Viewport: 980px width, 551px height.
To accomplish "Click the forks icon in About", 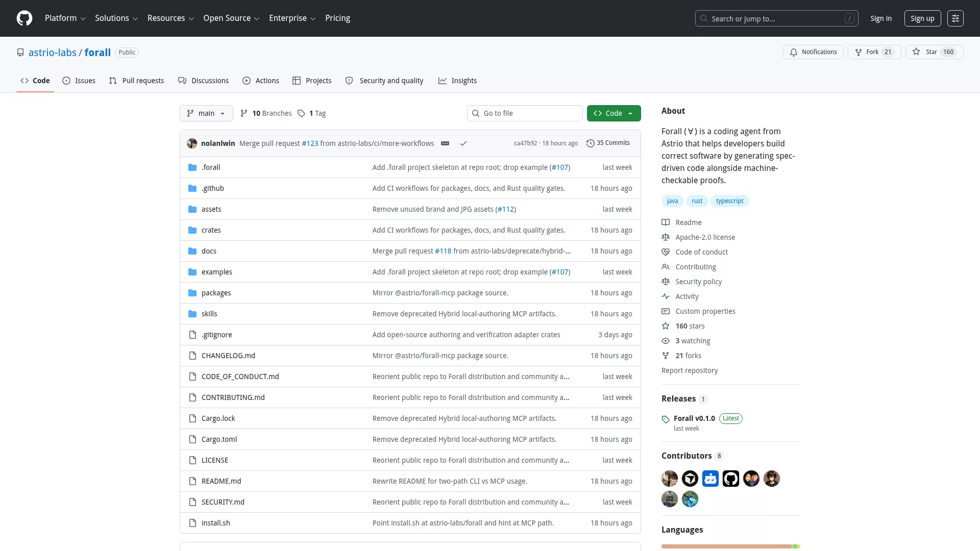I will tap(666, 356).
